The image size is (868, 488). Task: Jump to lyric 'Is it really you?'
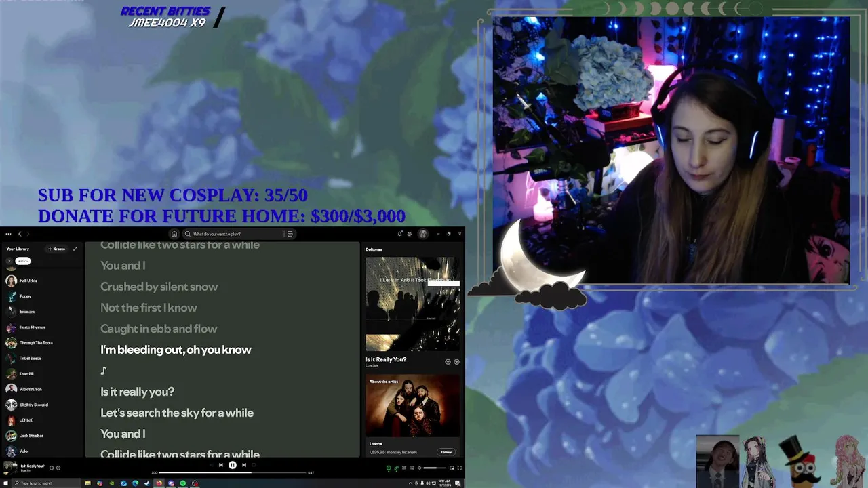pos(138,392)
